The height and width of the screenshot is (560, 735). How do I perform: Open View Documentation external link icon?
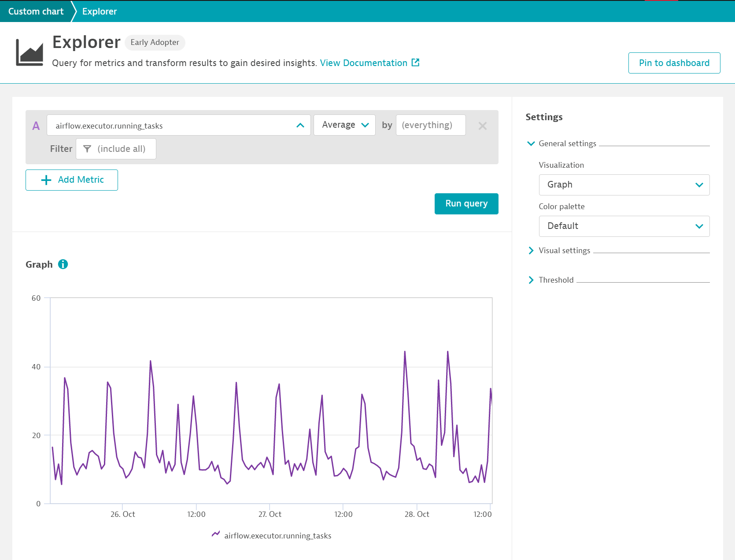tap(415, 63)
